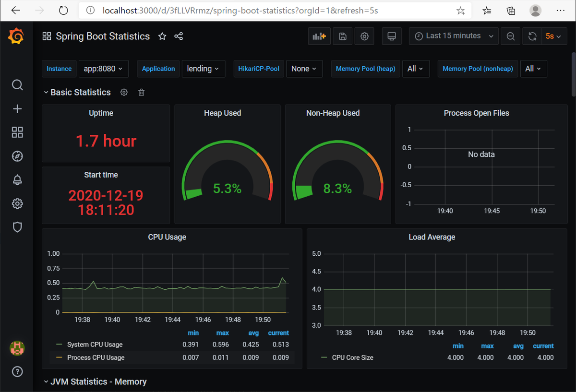Click the Spring Boot Statistics dashboard title
This screenshot has width=576, height=392.
coord(103,36)
